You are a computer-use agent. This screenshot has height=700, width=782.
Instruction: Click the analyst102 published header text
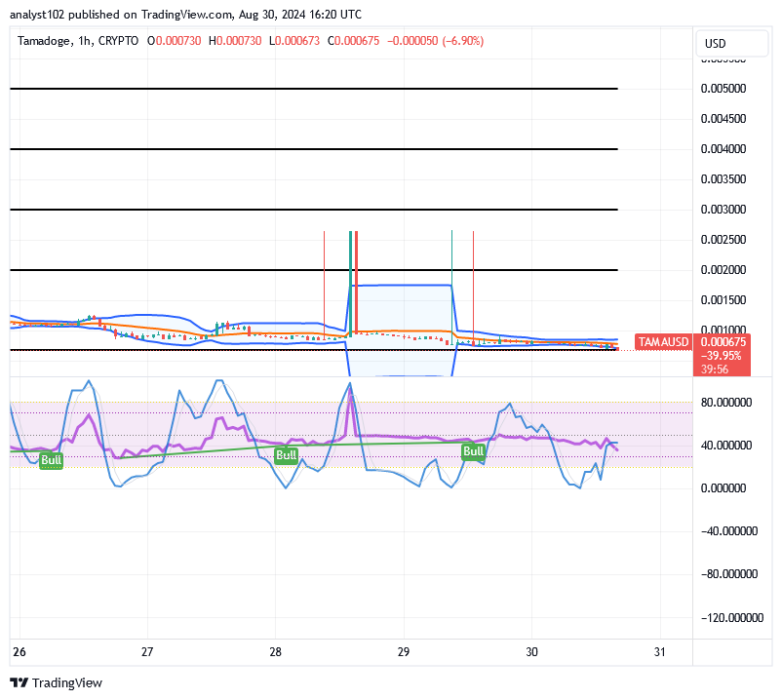(x=185, y=15)
